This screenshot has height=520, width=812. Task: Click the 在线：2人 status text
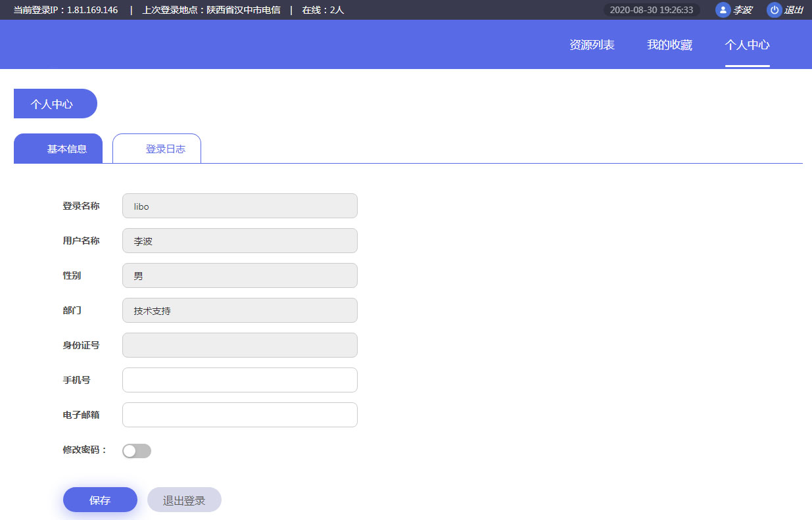(323, 10)
